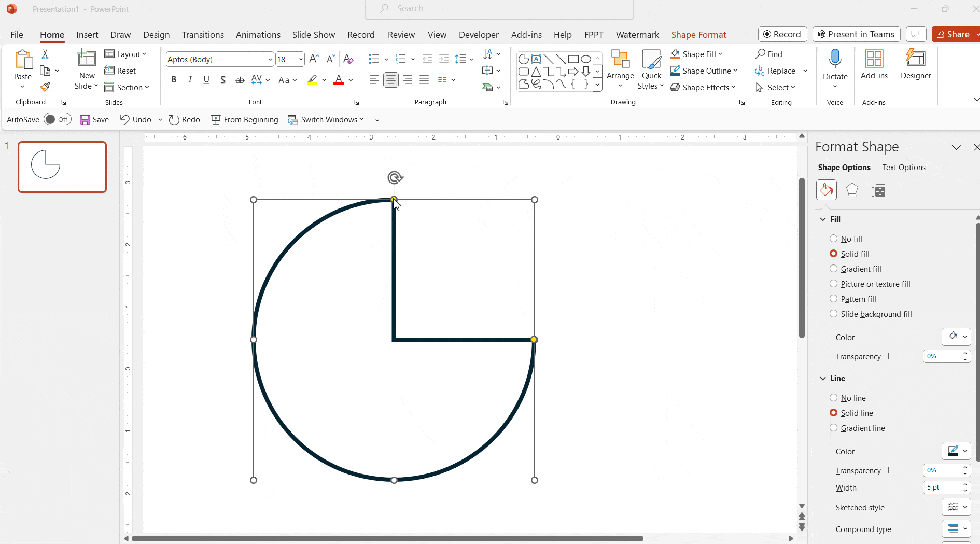Turn on the AutoSave toggle
Image resolution: width=980 pixels, height=544 pixels.
point(57,119)
